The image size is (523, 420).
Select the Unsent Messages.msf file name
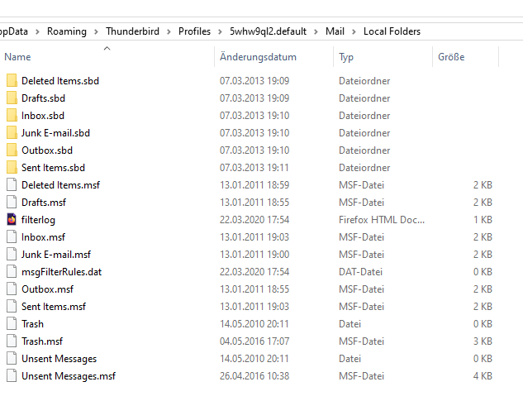(x=69, y=376)
